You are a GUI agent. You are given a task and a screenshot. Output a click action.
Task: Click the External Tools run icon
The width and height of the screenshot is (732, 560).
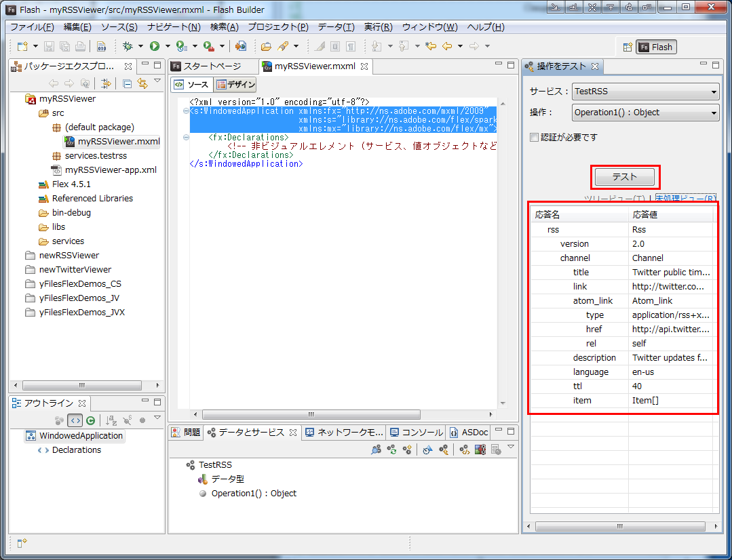click(209, 45)
